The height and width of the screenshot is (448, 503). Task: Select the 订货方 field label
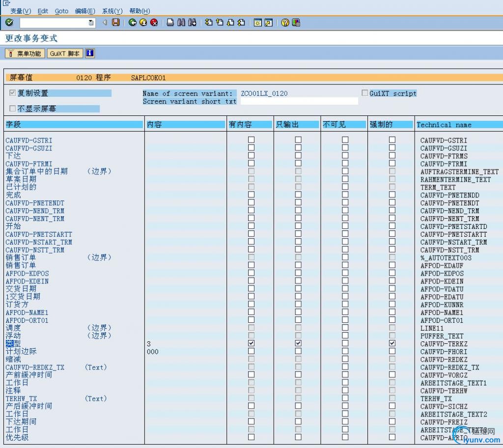pyautogui.click(x=17, y=304)
